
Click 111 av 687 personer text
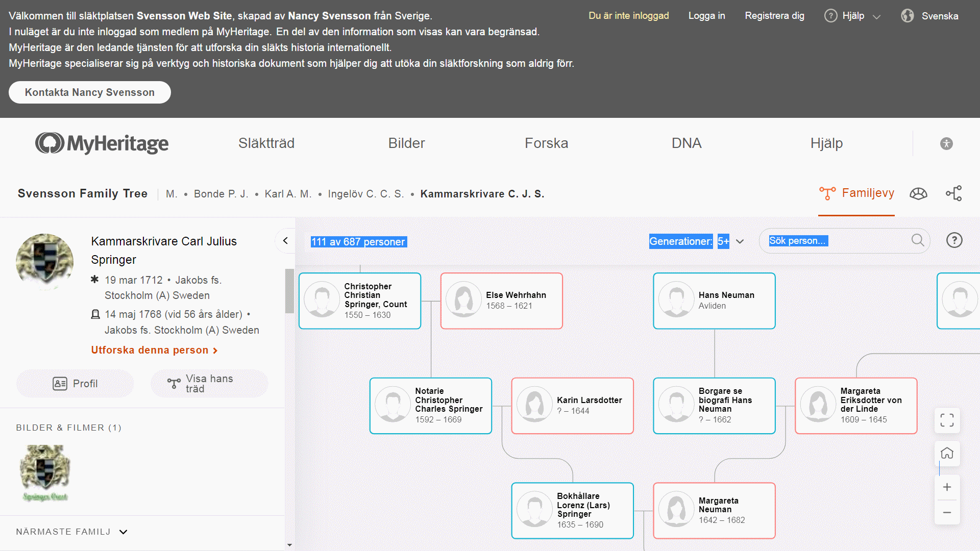(358, 242)
